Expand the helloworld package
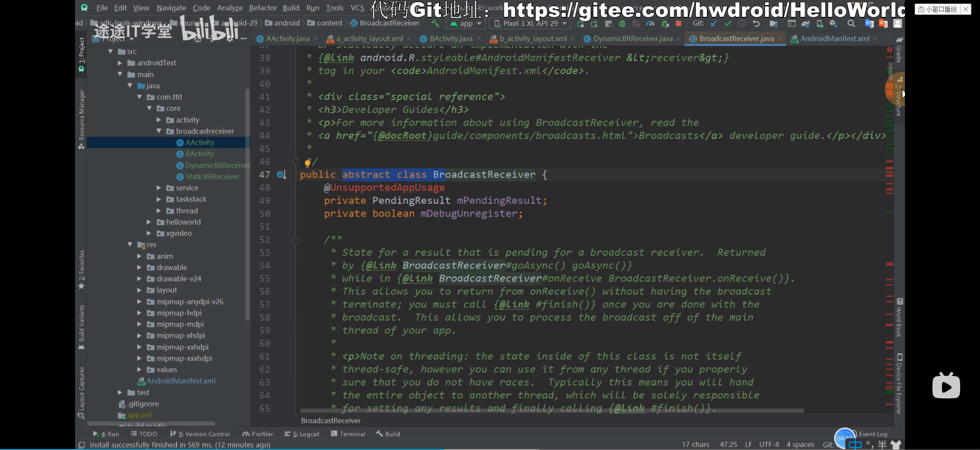 (149, 222)
